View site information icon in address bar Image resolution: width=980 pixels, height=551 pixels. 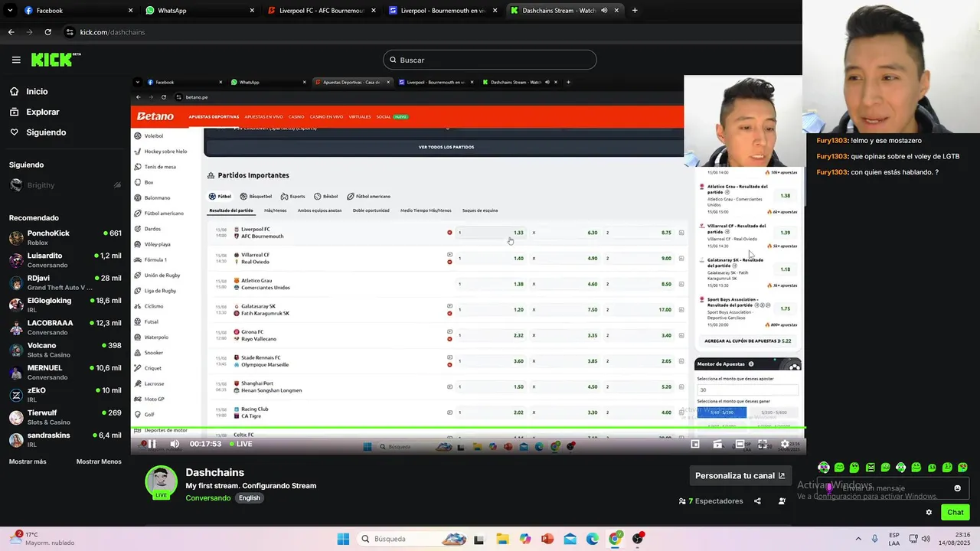pyautogui.click(x=70, y=32)
